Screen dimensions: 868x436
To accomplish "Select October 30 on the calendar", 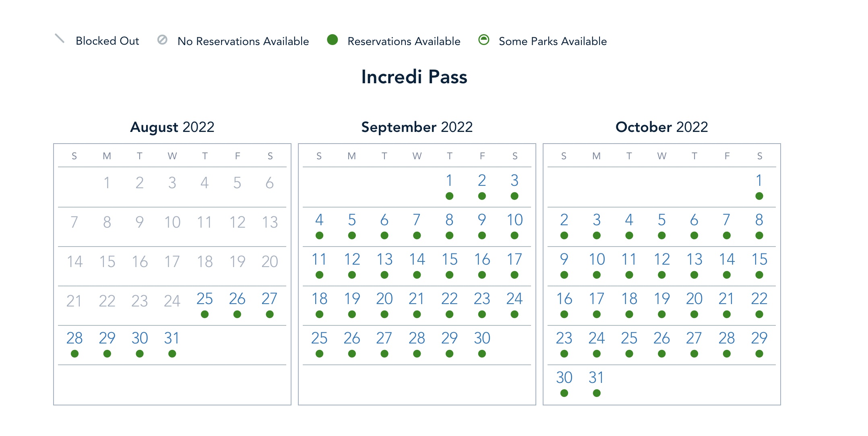I will coord(564,378).
